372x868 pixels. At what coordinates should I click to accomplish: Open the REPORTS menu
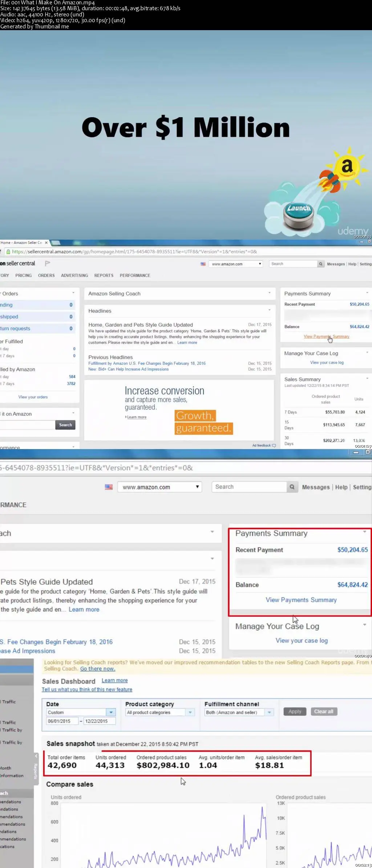[x=104, y=276]
